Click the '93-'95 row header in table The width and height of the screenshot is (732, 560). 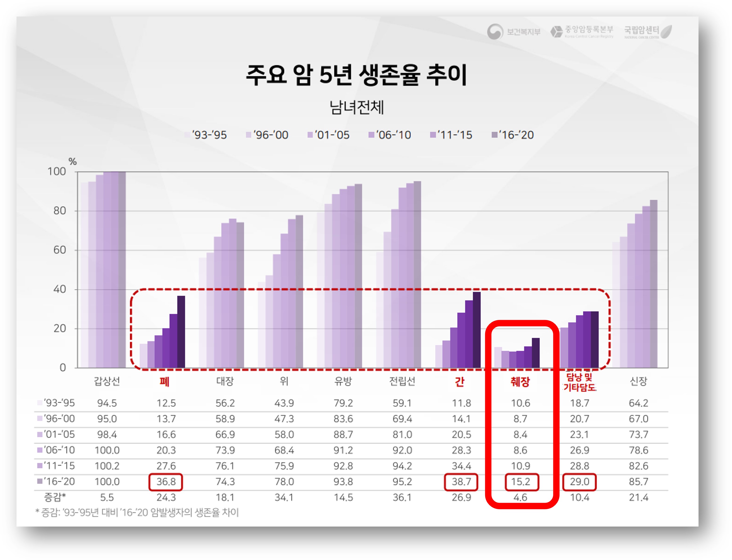click(x=56, y=403)
